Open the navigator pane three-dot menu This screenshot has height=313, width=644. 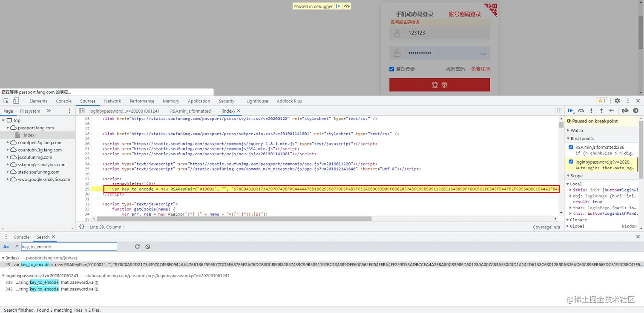coord(69,111)
